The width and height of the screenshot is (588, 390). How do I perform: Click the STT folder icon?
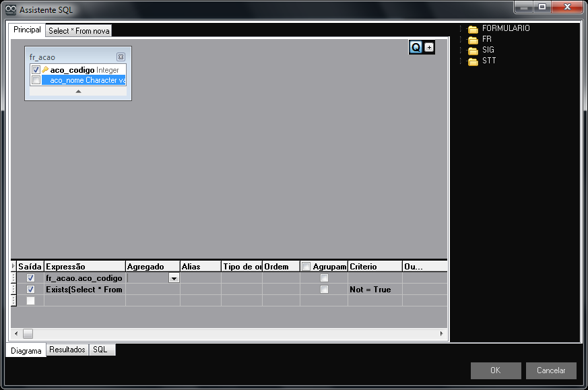473,61
